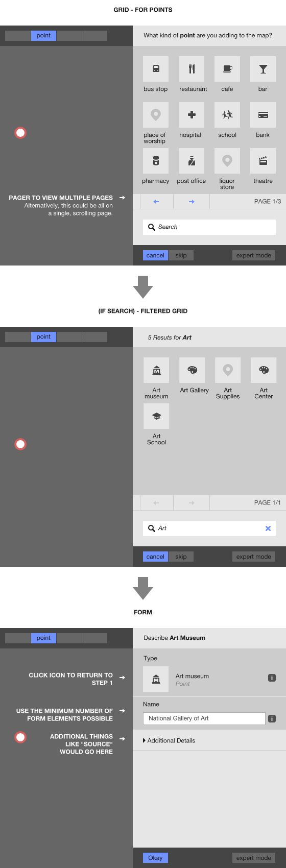Click the empty Search field in grid panel
Image resolution: width=286 pixels, height=868 pixels.
click(209, 227)
